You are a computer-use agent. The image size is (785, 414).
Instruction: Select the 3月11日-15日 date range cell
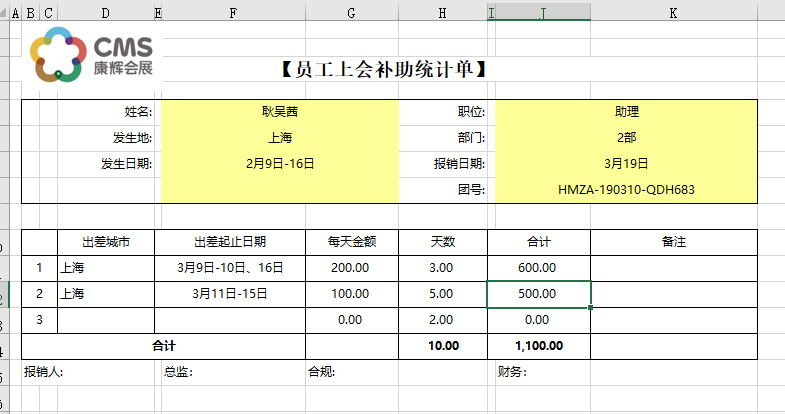[x=229, y=294]
